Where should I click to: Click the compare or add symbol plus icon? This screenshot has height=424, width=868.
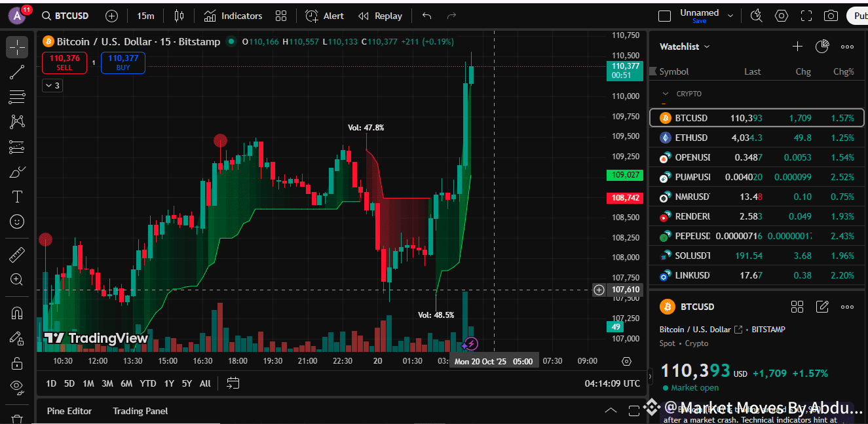pyautogui.click(x=111, y=16)
